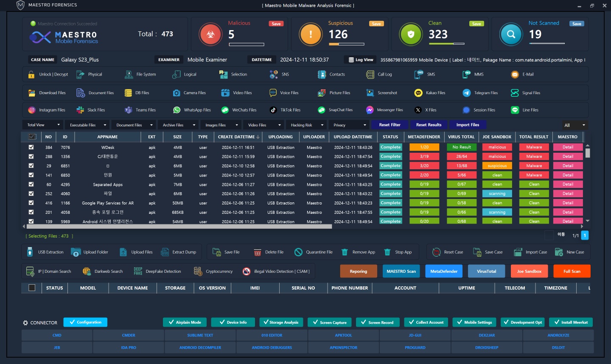Click the USB Extraction icon
Viewport: 611px width, 364px height.
click(x=30, y=252)
